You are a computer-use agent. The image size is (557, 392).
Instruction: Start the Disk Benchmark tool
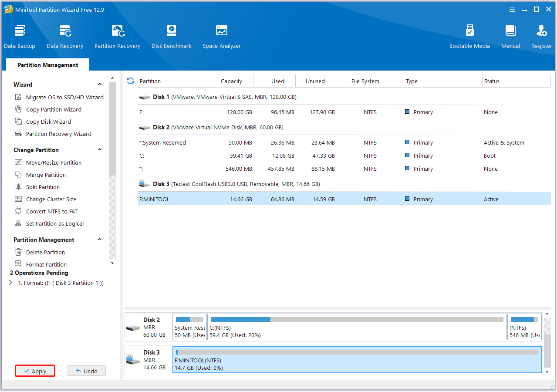tap(171, 36)
